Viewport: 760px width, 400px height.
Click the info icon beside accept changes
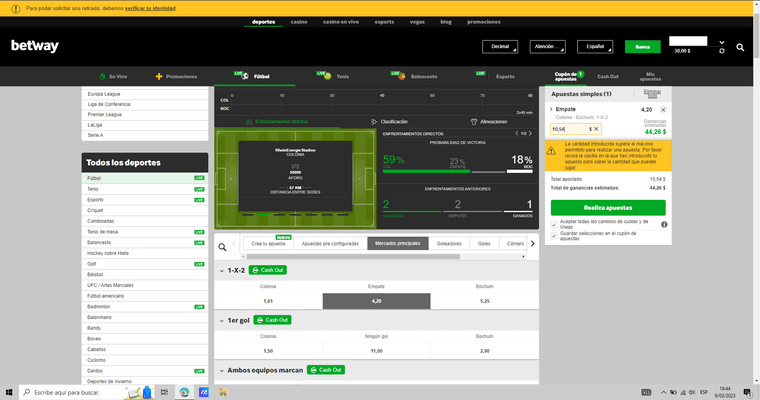tap(664, 224)
